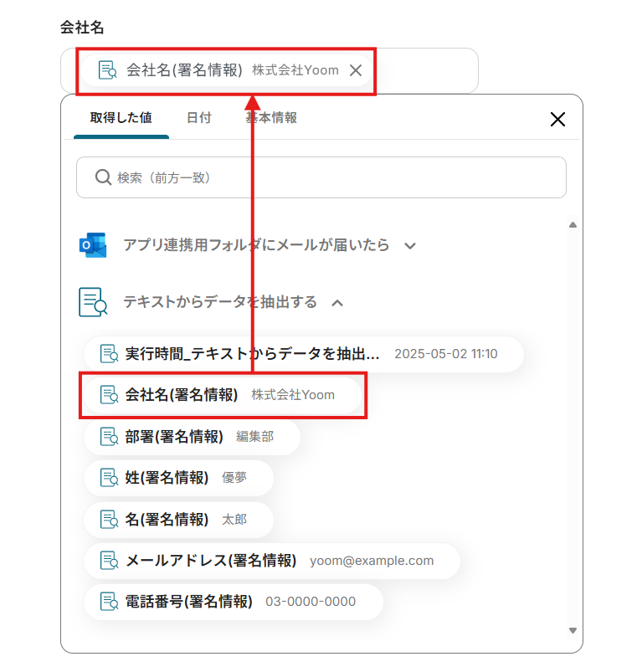The image size is (642, 672).
Task: Close the value picker panel
Action: (557, 119)
